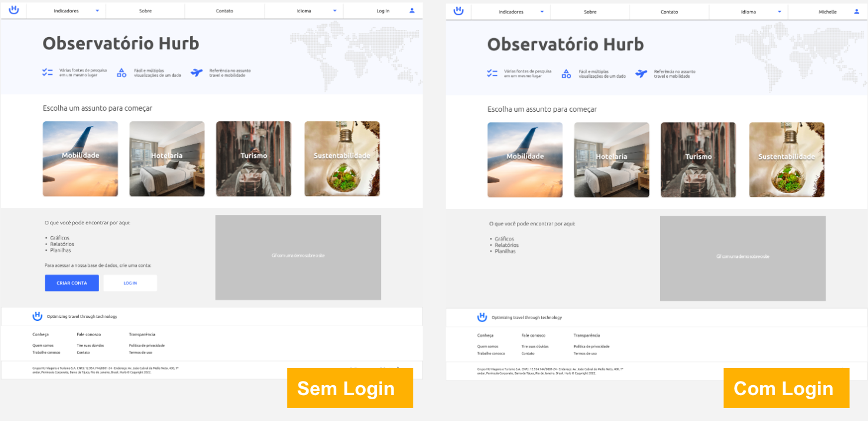Click the GIF demo placeholder in Sem Login mockup
Screen dimensions: 868x421
298,257
